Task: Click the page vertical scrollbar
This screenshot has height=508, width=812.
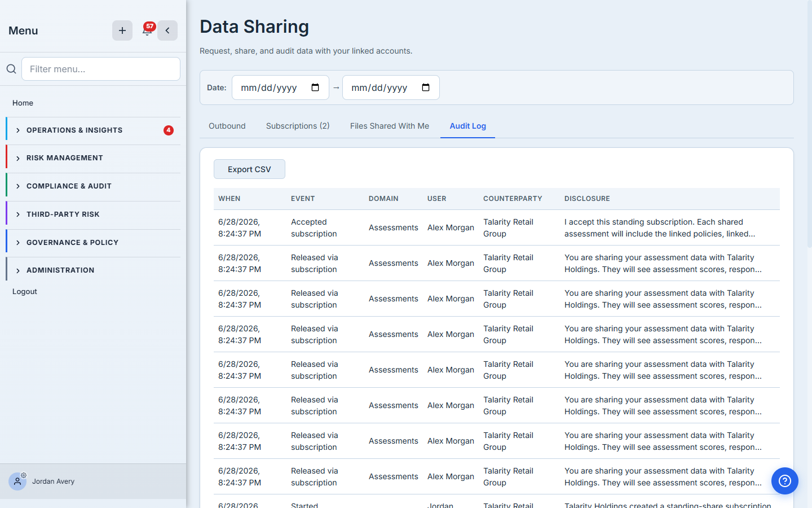Action: 810,124
